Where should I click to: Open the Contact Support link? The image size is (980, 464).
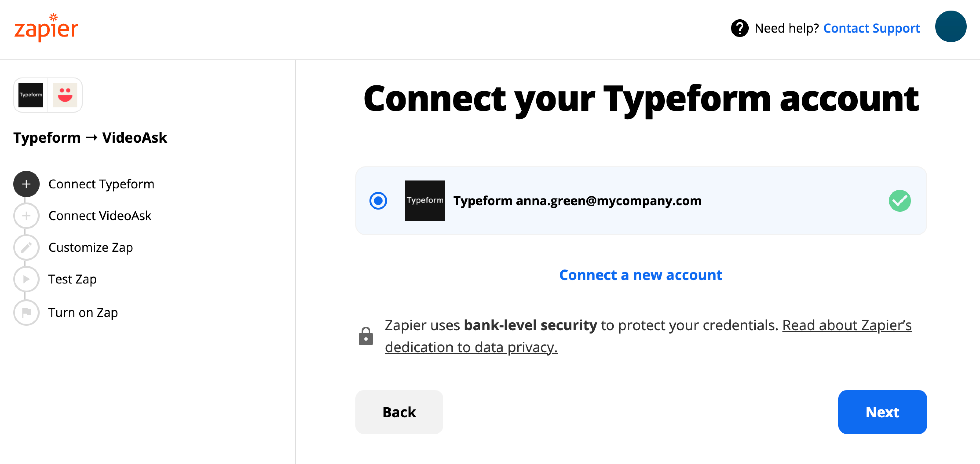[x=871, y=28]
